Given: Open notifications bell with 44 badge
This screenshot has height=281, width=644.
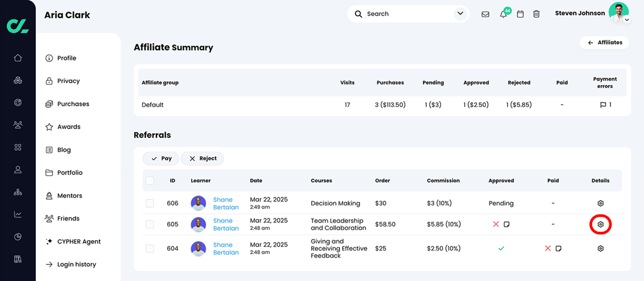Looking at the screenshot, I should click(x=504, y=14).
